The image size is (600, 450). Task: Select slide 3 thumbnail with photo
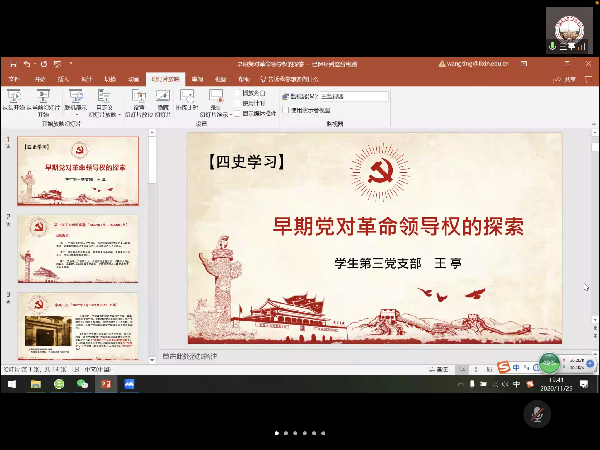coord(78,326)
